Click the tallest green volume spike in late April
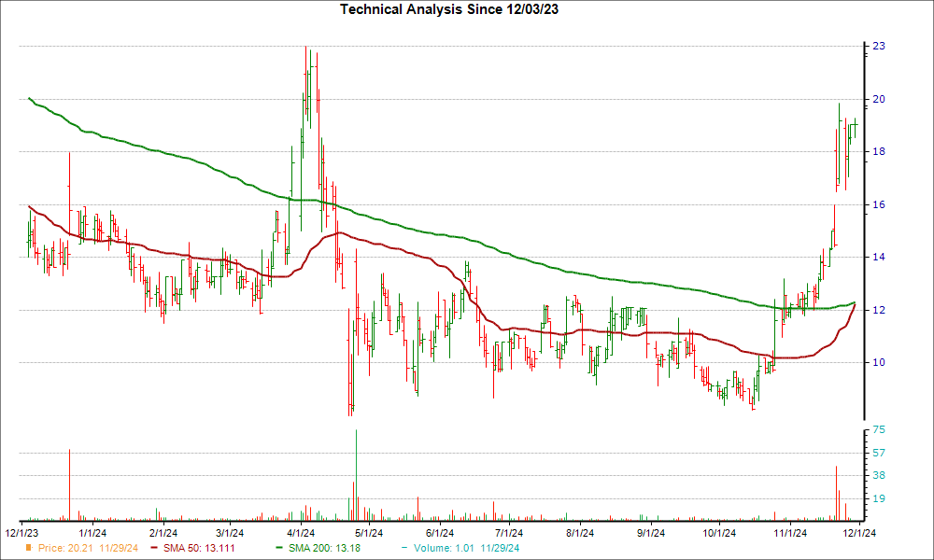Viewport: 934px width, 560px height. [356, 475]
